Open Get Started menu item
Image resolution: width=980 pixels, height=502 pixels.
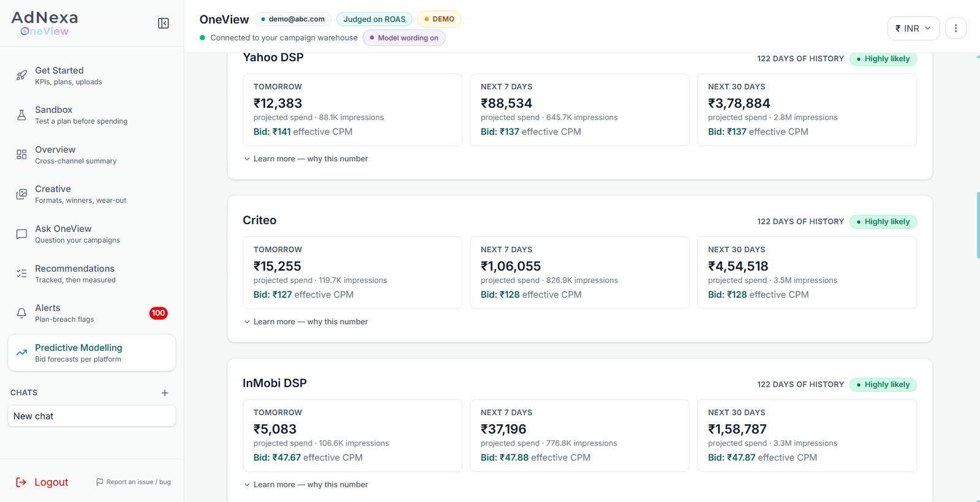point(92,75)
